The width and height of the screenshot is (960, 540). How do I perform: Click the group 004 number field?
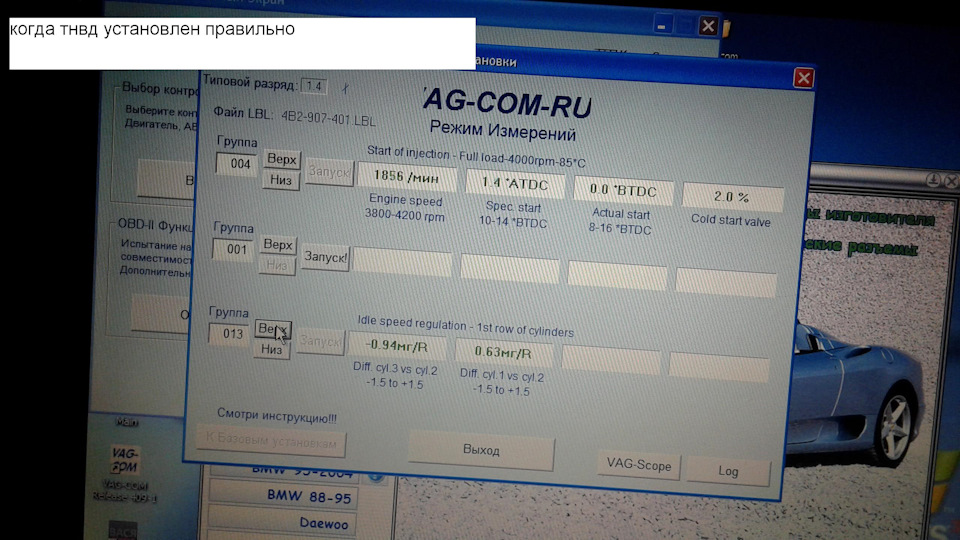(240, 163)
